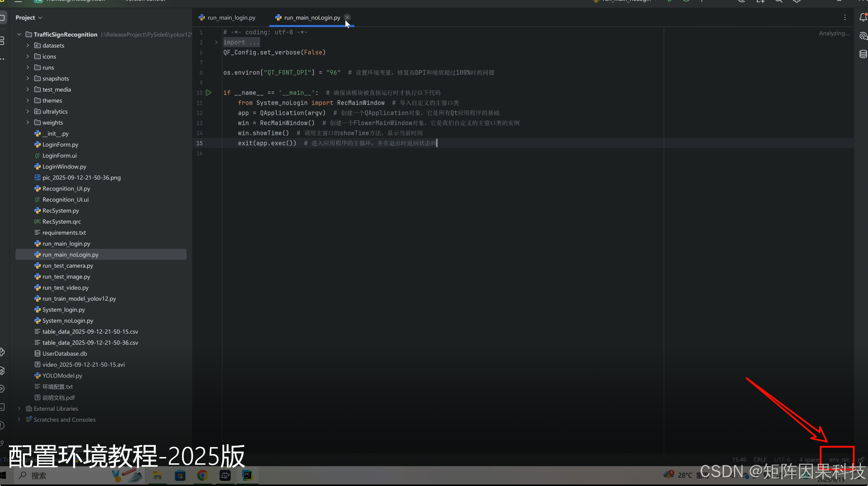Launch PyCharm from the Windows taskbar
The width and height of the screenshot is (868, 486).
pyautogui.click(x=247, y=476)
